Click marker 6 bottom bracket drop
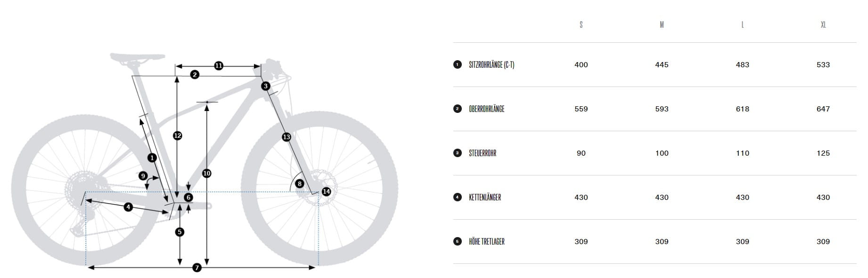The image size is (868, 278). pyautogui.click(x=188, y=198)
